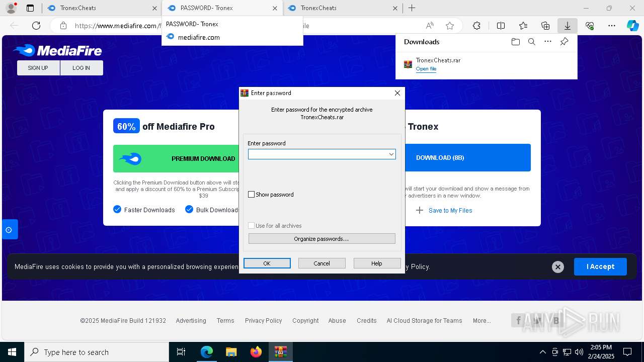This screenshot has width=644, height=362.
Task: Click the read aloud icon
Action: point(430,26)
